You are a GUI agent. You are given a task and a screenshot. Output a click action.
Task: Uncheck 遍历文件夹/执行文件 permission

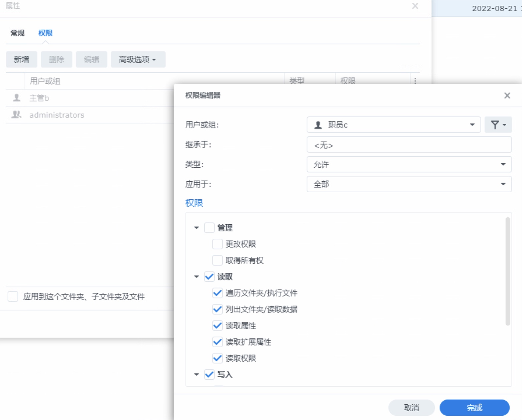217,293
